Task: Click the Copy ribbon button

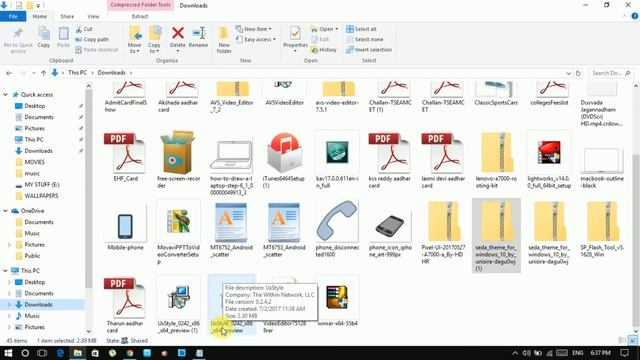Action: point(44,37)
